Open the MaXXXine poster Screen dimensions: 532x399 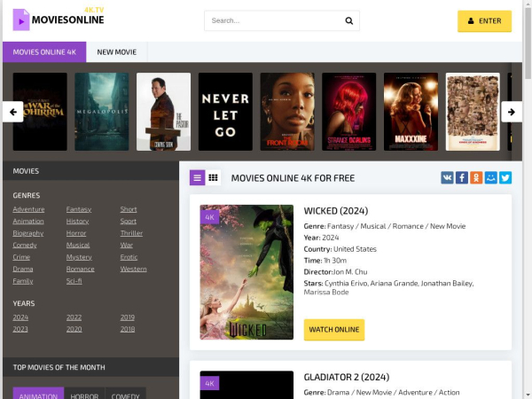point(411,112)
